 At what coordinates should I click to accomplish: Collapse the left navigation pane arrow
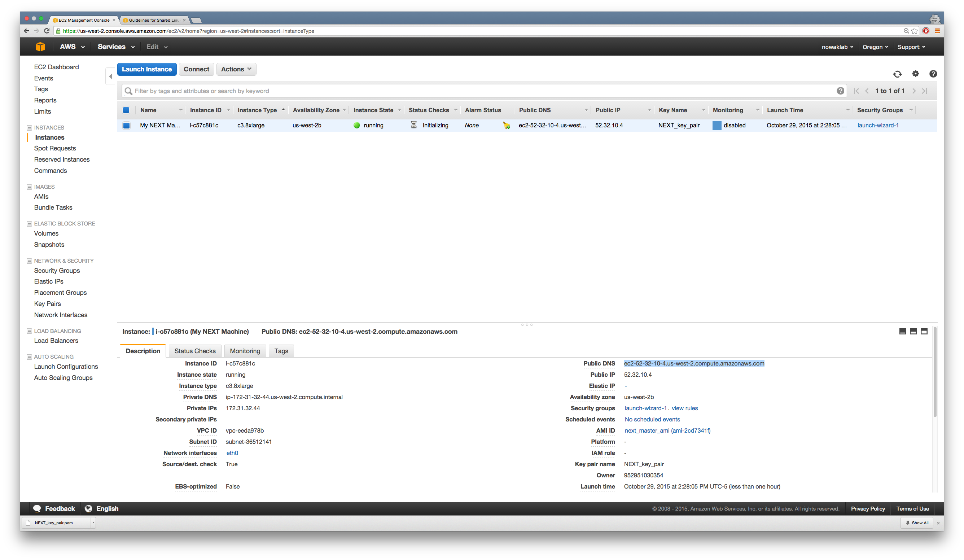(x=110, y=76)
